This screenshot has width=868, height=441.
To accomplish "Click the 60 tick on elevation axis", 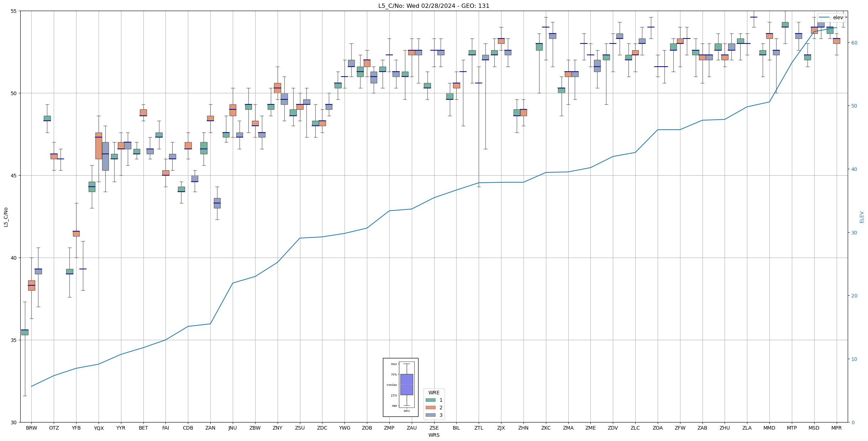I will tap(854, 43).
